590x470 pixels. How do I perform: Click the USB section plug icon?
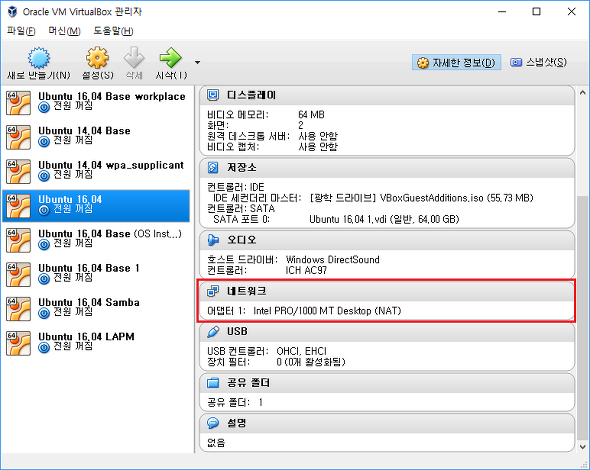point(213,332)
